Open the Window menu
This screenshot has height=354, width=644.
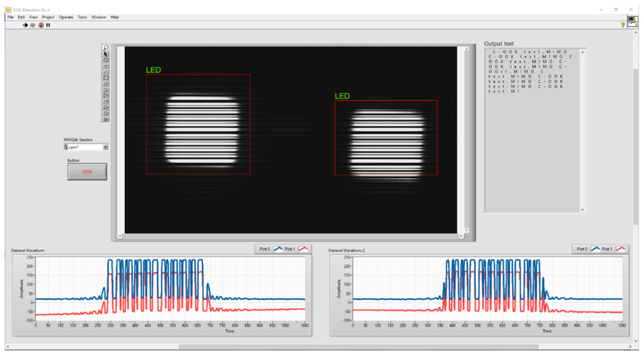click(99, 17)
